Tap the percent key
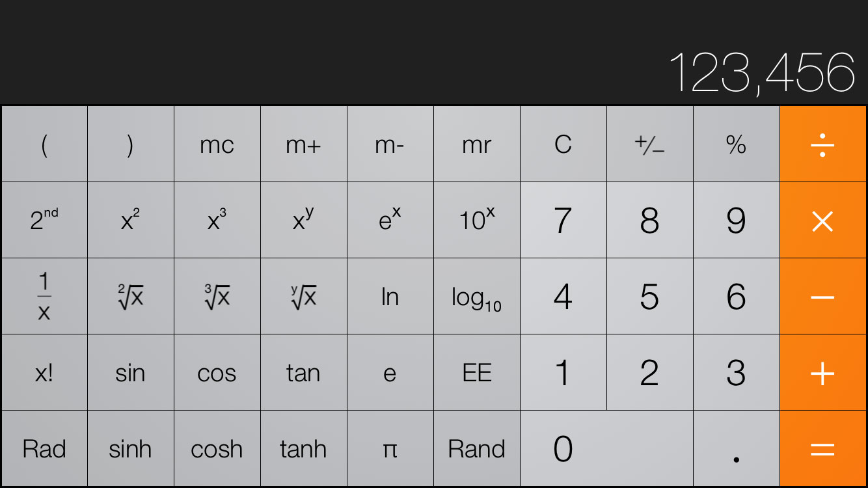Viewport: 868px width, 488px height. click(736, 144)
